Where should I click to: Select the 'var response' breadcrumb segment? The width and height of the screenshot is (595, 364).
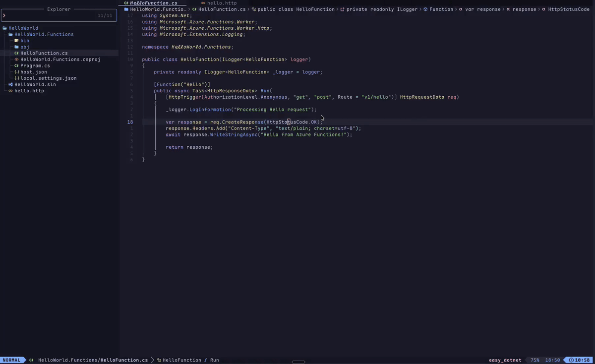482,9
